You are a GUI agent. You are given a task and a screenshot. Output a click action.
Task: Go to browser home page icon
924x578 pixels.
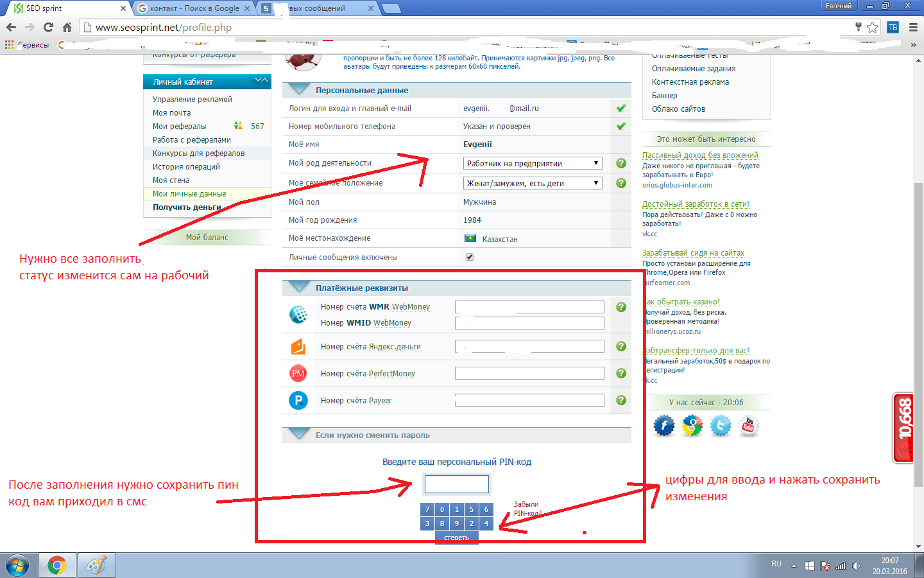click(x=67, y=27)
